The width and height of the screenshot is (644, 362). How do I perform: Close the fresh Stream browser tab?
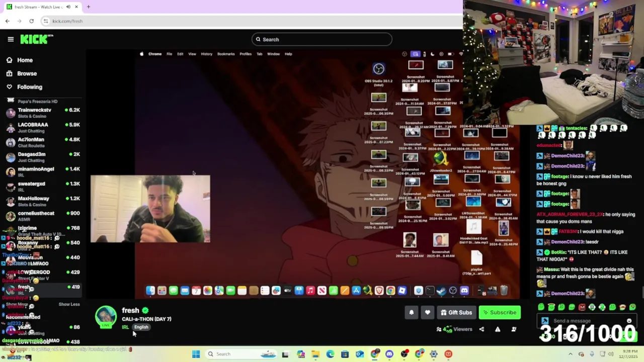76,7
